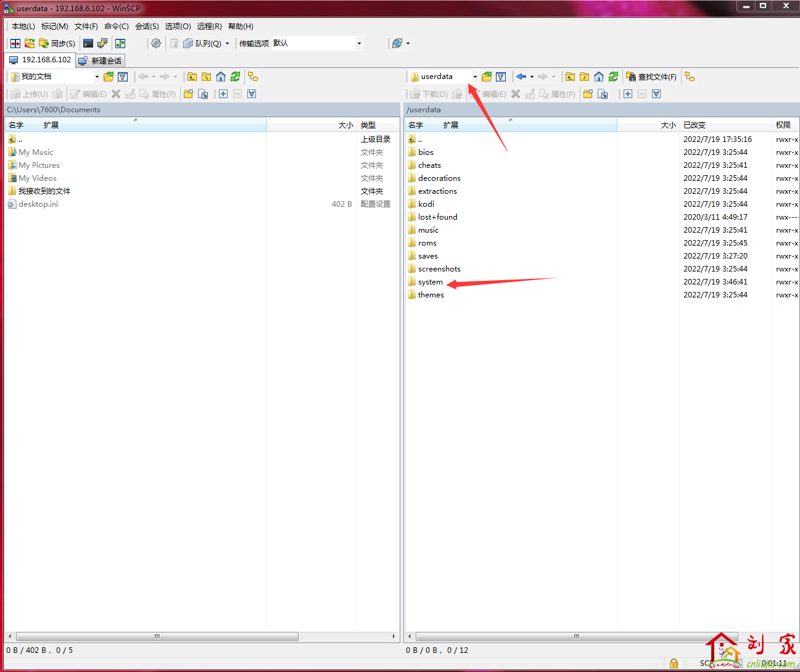Open the 命令(C) menu
The image size is (800, 672).
(116, 27)
